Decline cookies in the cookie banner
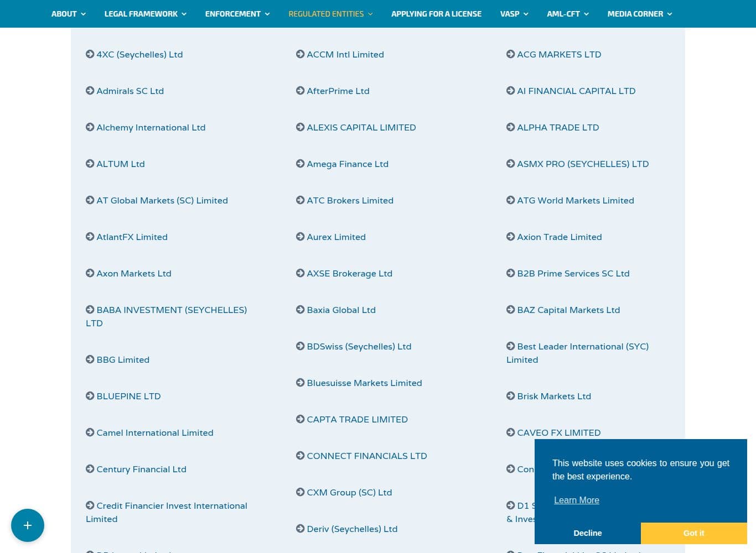Image resolution: width=756 pixels, height=553 pixels. coord(588,533)
